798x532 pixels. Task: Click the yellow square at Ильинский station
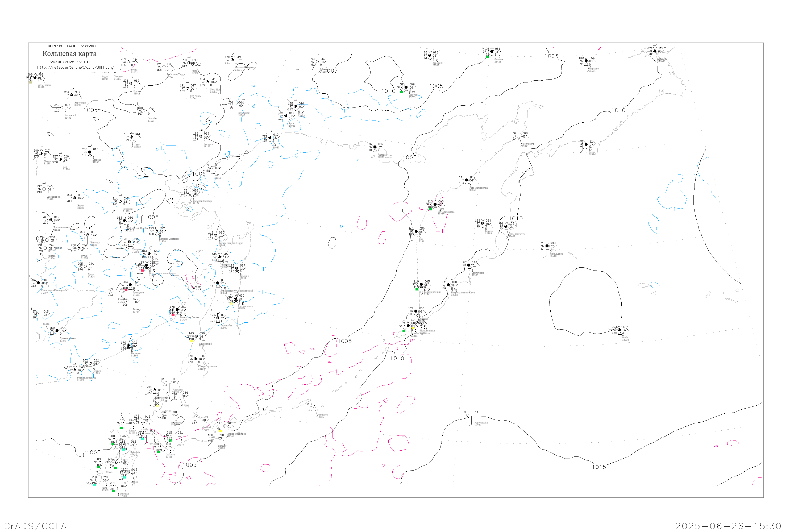(x=192, y=341)
